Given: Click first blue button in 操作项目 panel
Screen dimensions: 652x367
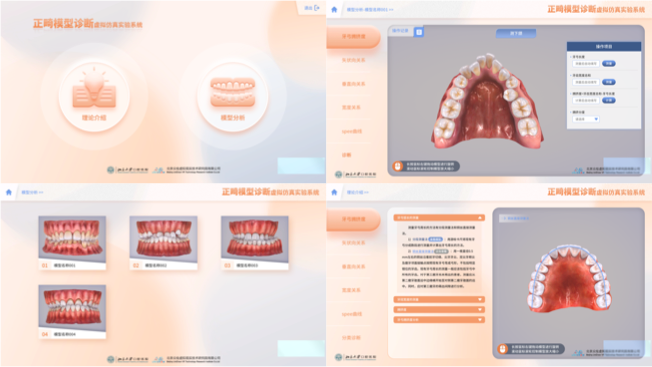Looking at the screenshot, I should coord(609,64).
